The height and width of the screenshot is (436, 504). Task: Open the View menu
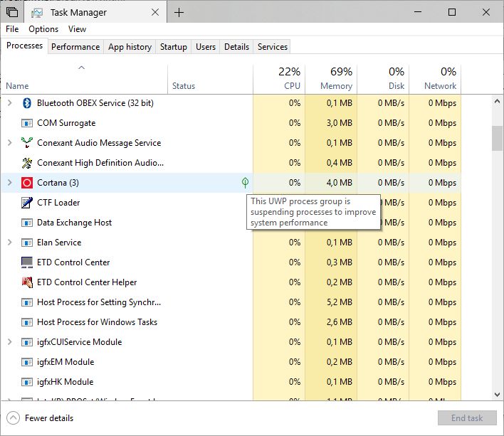(77, 29)
